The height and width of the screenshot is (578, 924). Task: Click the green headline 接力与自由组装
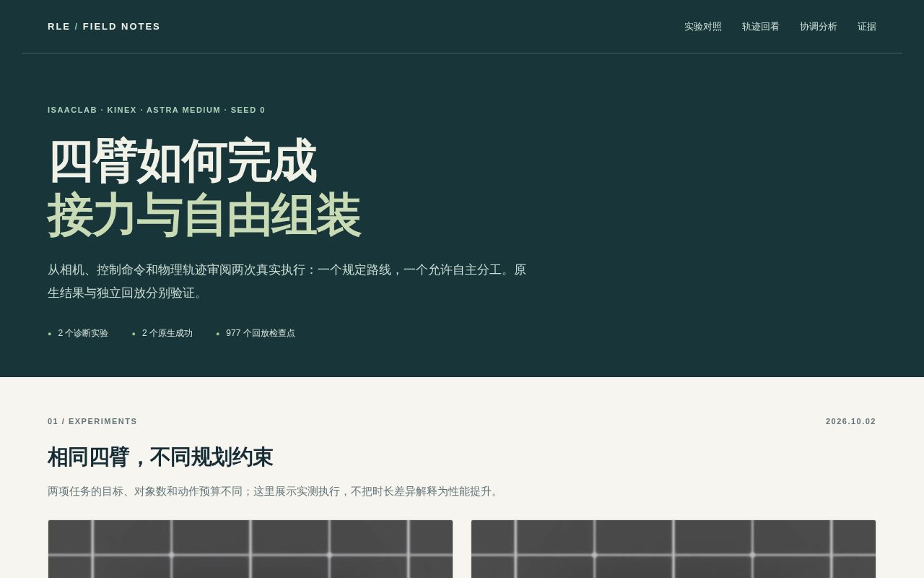tap(204, 215)
